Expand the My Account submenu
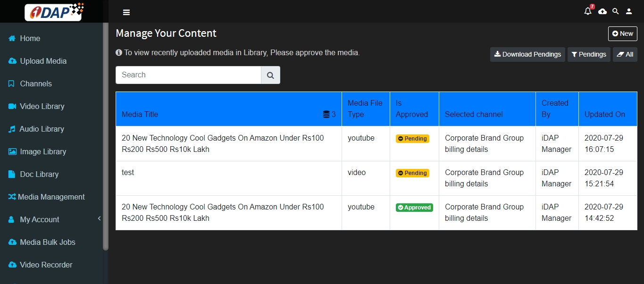 [99, 218]
